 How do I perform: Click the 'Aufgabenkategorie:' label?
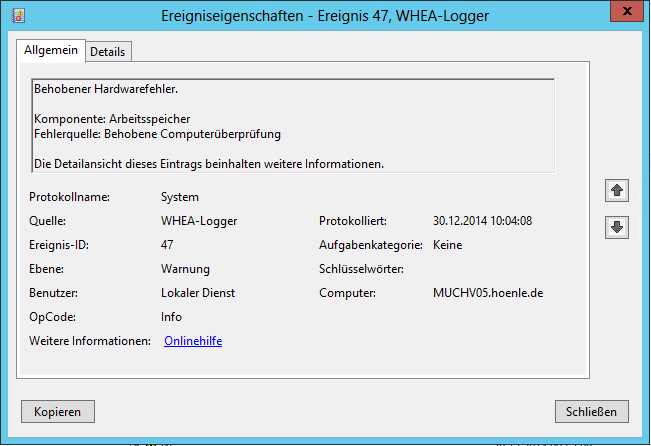tap(371, 245)
